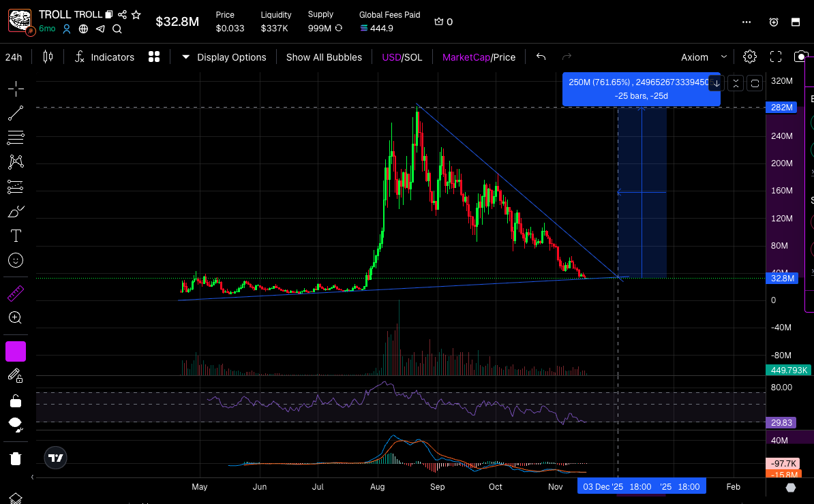Open the Fibonacci retracement tool
This screenshot has height=504, width=814.
click(x=16, y=138)
